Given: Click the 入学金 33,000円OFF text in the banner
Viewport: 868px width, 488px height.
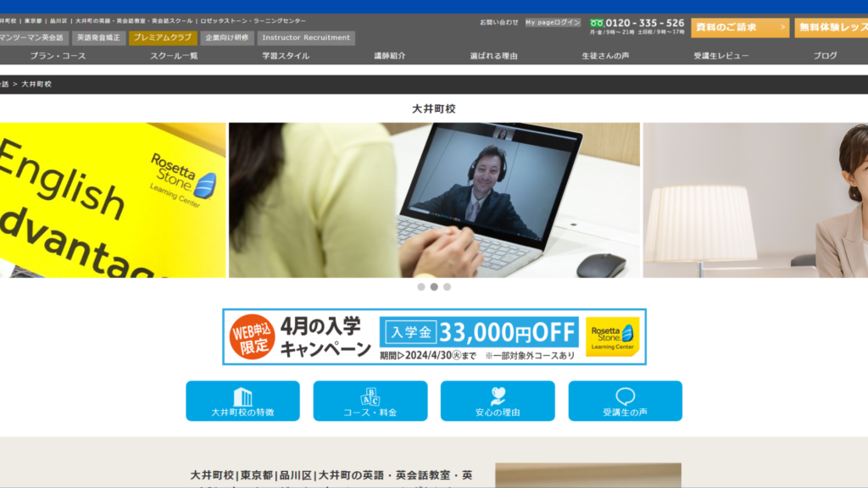Looking at the screenshot, I should point(480,332).
